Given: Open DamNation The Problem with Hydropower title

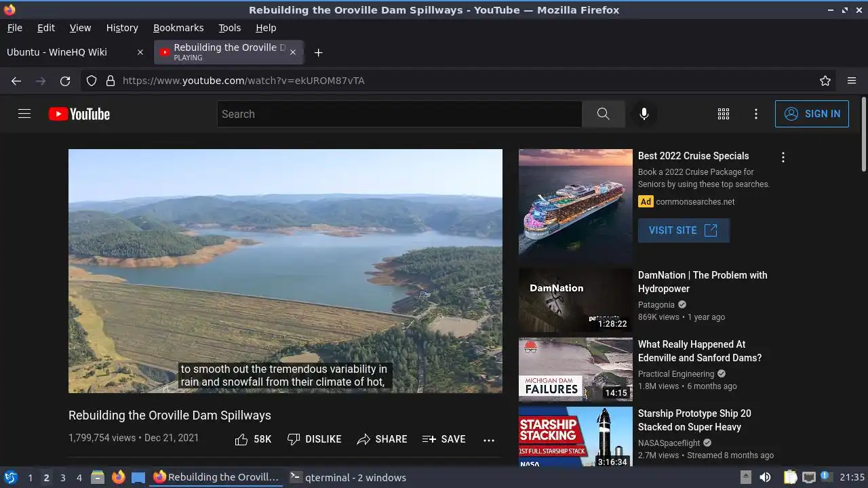Looking at the screenshot, I should coord(703,282).
